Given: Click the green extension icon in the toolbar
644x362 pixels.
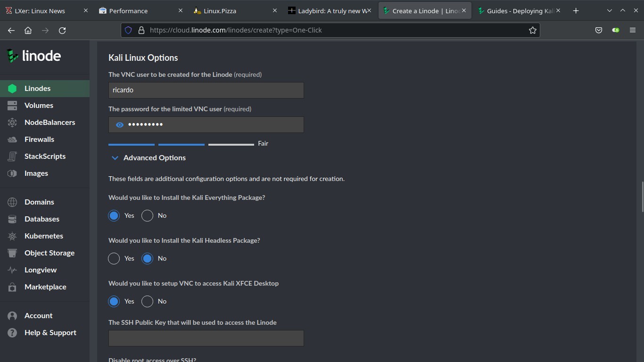Looking at the screenshot, I should (616, 30).
